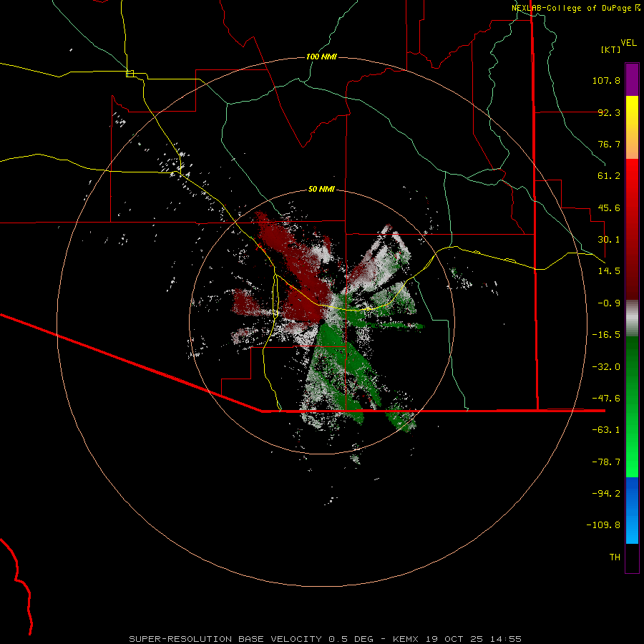Click the NEXLAB-College of DuPage label

pos(571,8)
